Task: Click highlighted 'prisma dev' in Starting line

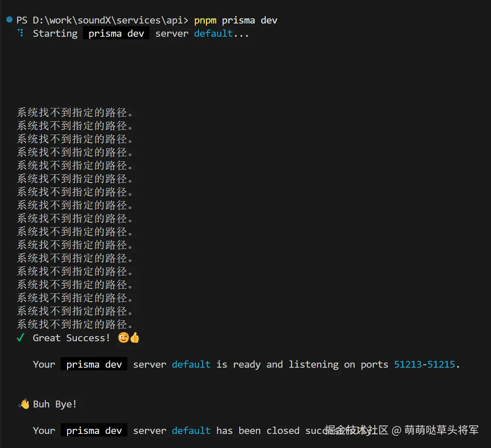Action: click(x=116, y=33)
